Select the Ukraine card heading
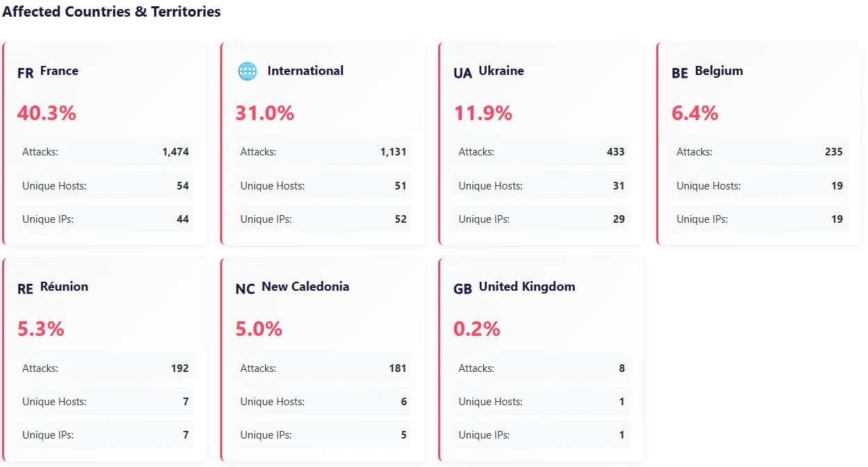Viewport: 868px width, 467px height. [501, 71]
